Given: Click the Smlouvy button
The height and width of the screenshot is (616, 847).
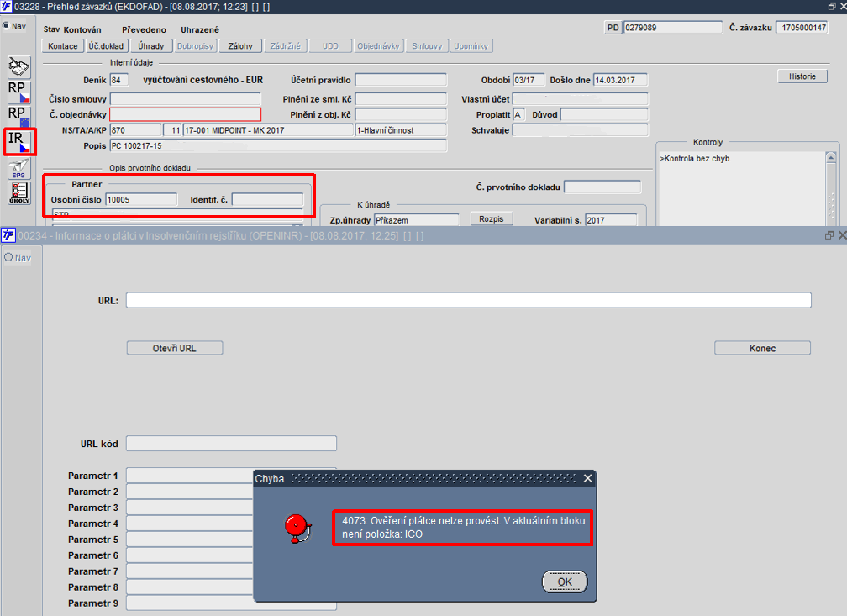Looking at the screenshot, I should tap(427, 46).
